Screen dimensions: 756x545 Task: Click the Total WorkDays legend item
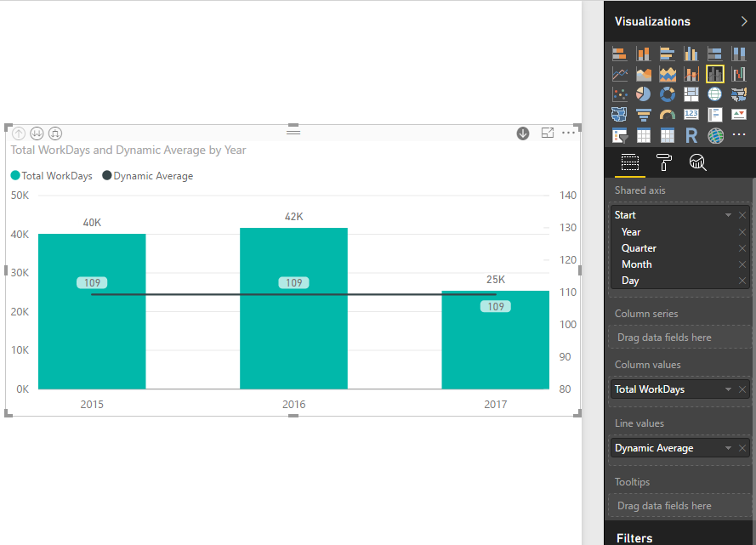point(52,176)
